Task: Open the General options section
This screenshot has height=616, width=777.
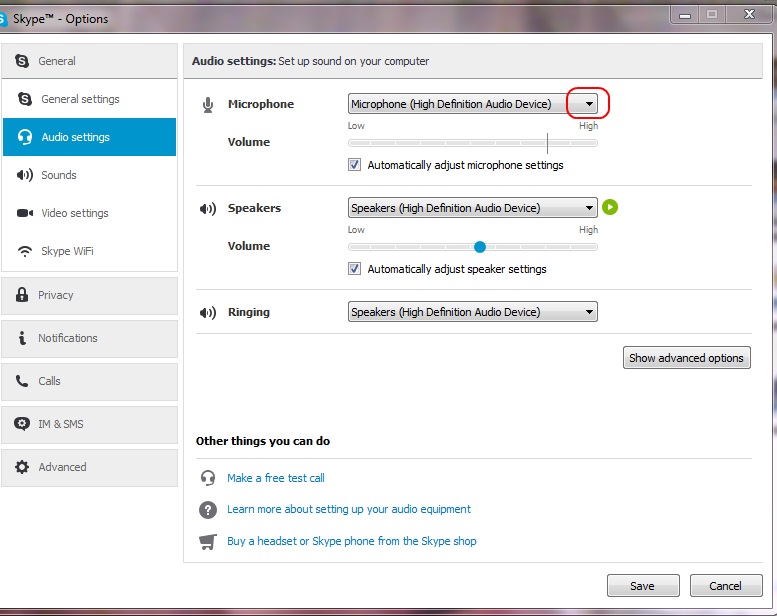Action: pos(89,61)
